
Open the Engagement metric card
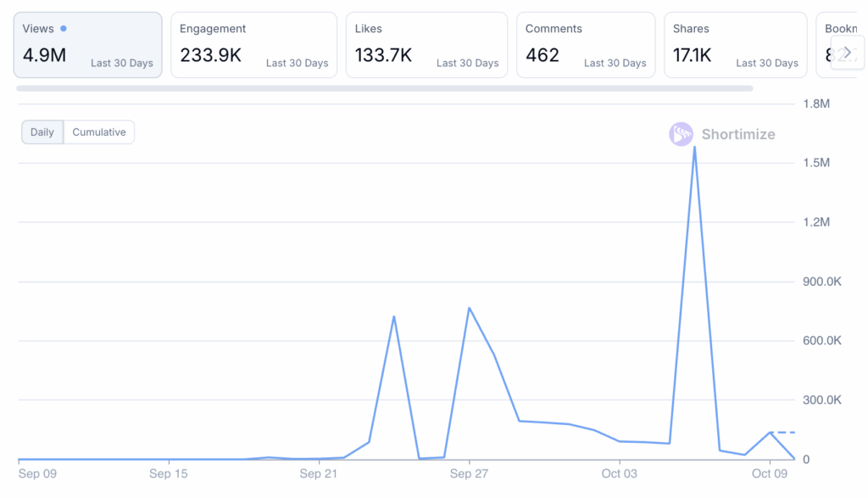[253, 45]
